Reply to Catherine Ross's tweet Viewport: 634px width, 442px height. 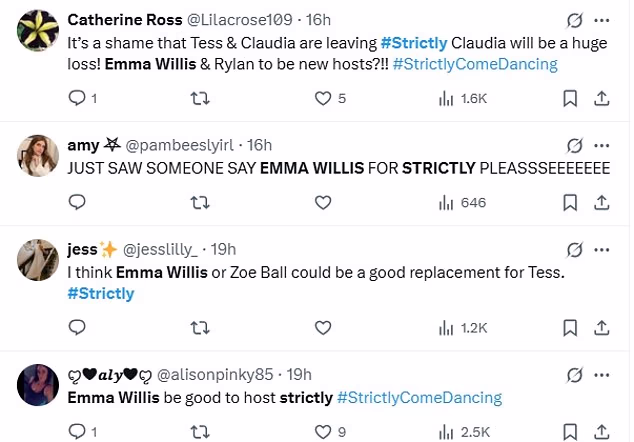(x=78, y=98)
